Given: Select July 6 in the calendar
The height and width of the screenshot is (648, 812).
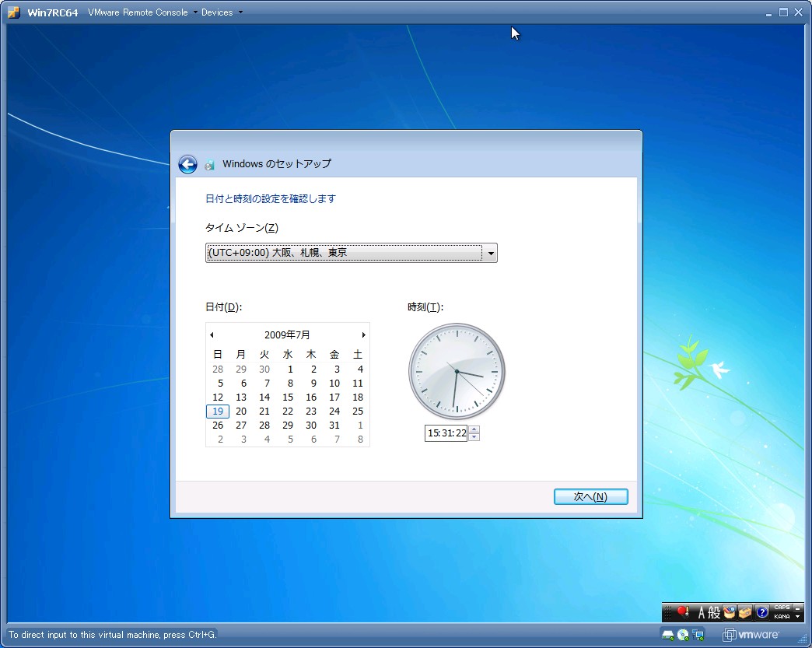Looking at the screenshot, I should coord(243,384).
